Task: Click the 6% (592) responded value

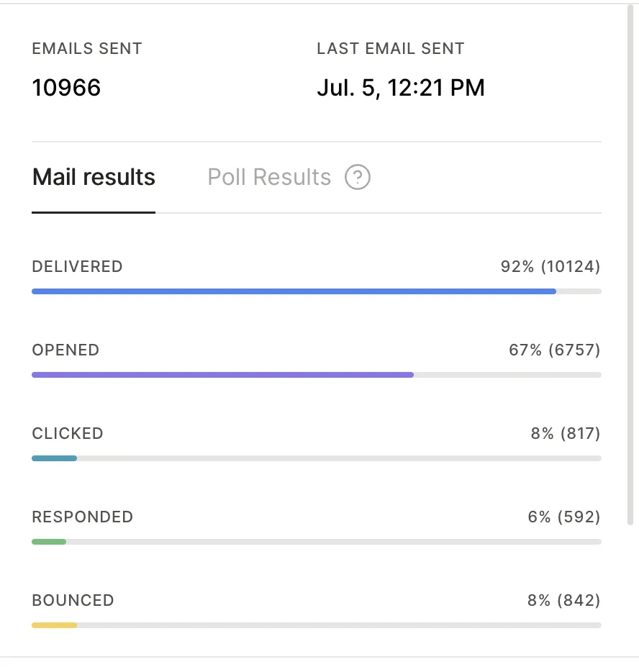Action: pos(564,517)
